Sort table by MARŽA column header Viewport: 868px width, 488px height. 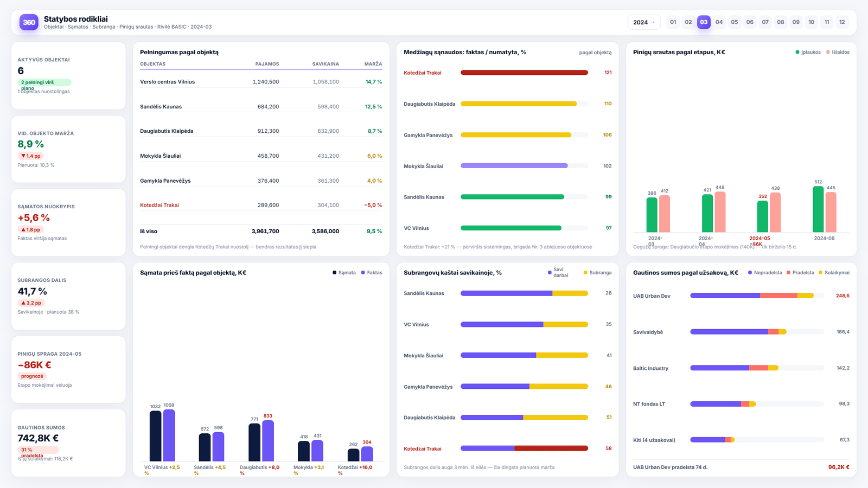[x=373, y=64]
